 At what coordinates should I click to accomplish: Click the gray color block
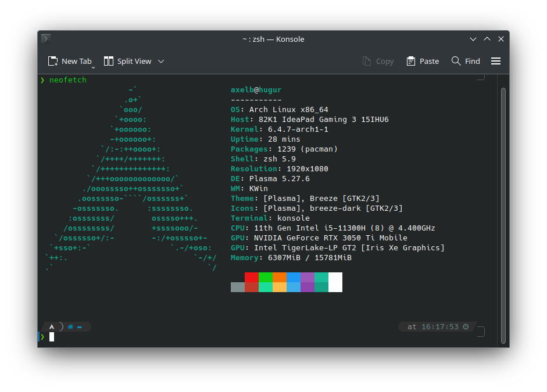238,287
